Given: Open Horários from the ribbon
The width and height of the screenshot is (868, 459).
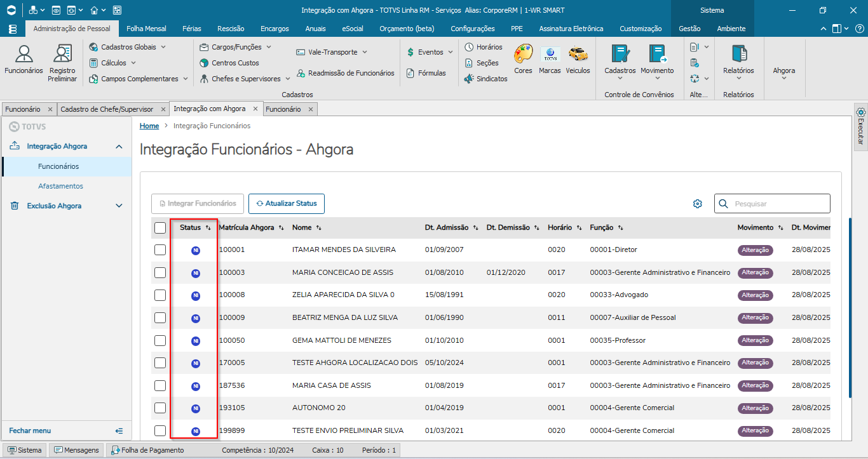Looking at the screenshot, I should [x=484, y=47].
